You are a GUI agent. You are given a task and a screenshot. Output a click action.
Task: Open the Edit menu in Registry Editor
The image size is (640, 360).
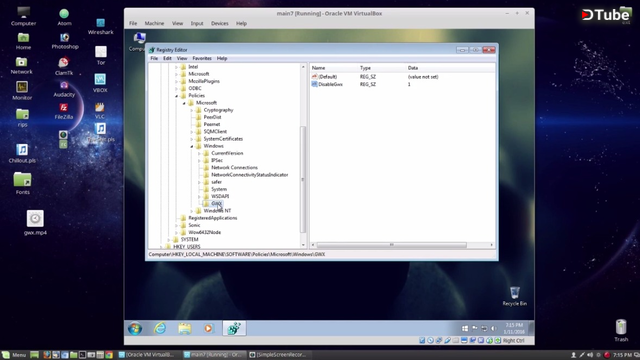point(167,58)
